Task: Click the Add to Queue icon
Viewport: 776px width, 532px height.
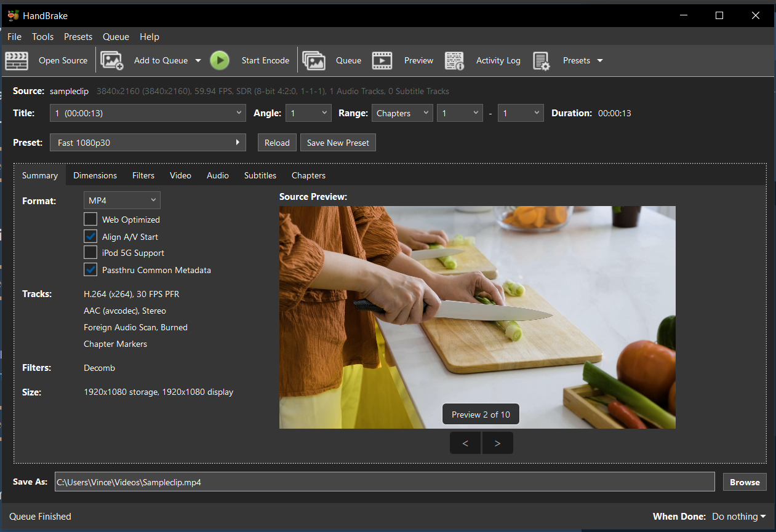Action: pyautogui.click(x=112, y=60)
